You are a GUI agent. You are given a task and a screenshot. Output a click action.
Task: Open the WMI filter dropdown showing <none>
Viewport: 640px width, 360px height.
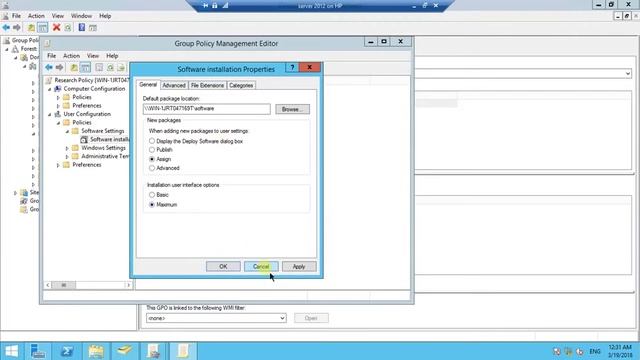216,318
